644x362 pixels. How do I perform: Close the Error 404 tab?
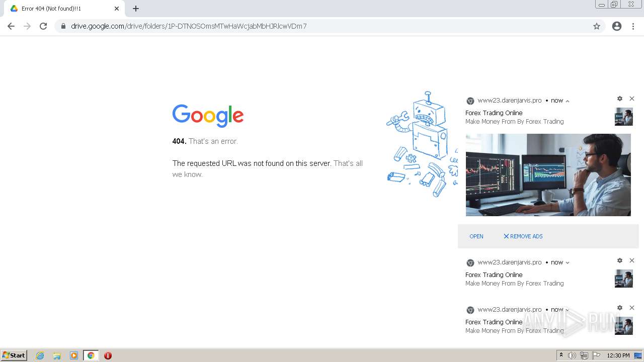117,9
